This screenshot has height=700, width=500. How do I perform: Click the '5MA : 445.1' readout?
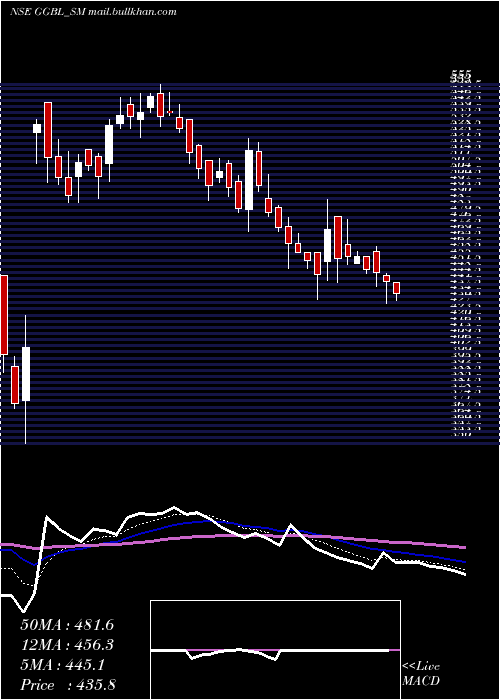tap(63, 665)
